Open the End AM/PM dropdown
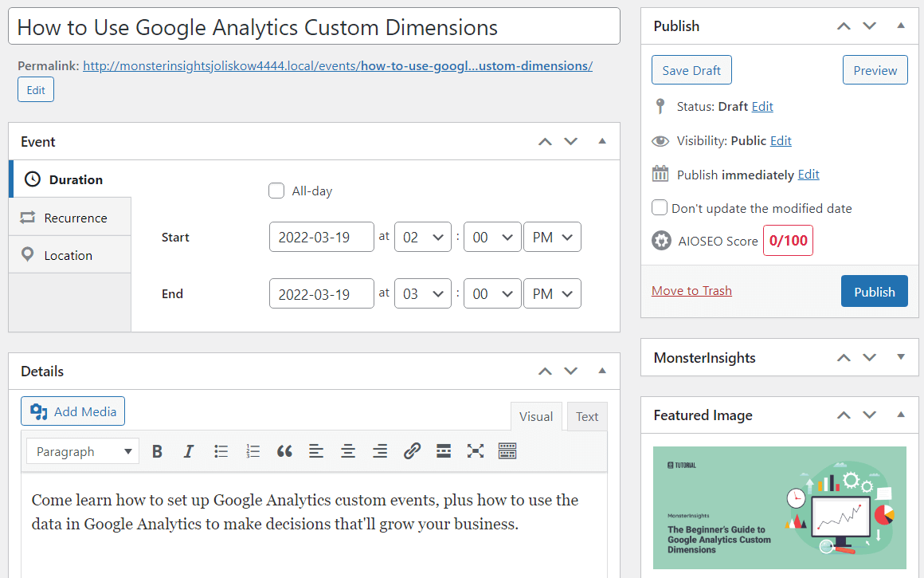Screen dimensions: 924x578 pos(552,293)
